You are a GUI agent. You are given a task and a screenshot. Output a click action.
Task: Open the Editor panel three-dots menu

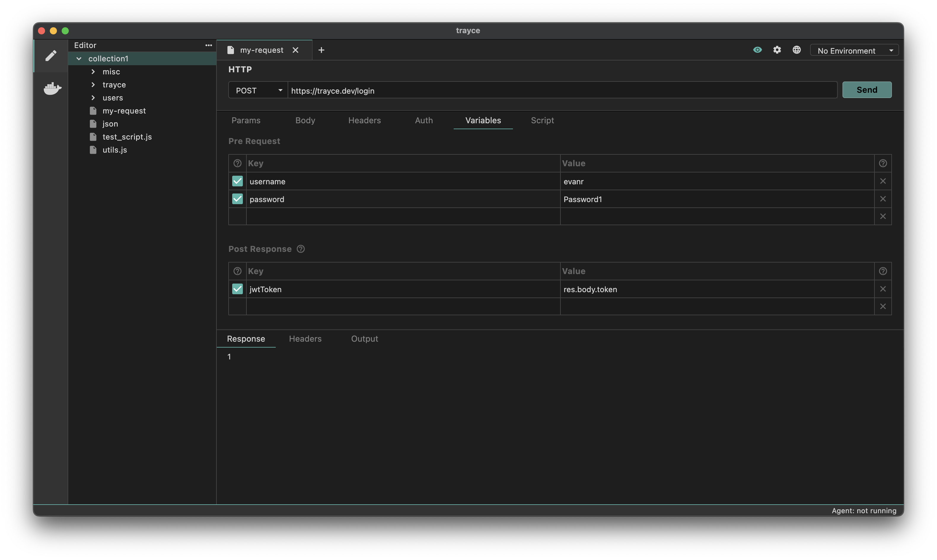[208, 45]
